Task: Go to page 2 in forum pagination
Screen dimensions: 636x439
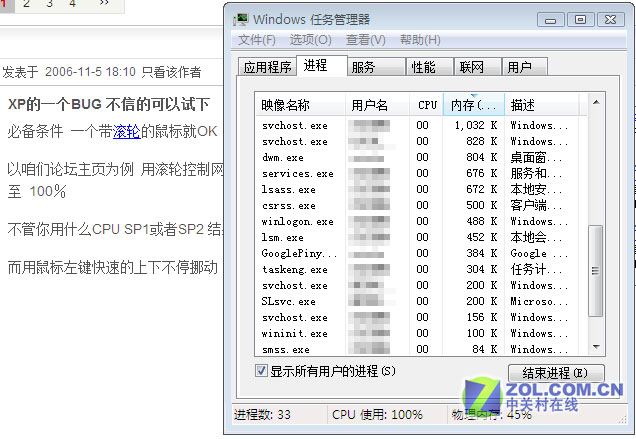Action: [27, 4]
